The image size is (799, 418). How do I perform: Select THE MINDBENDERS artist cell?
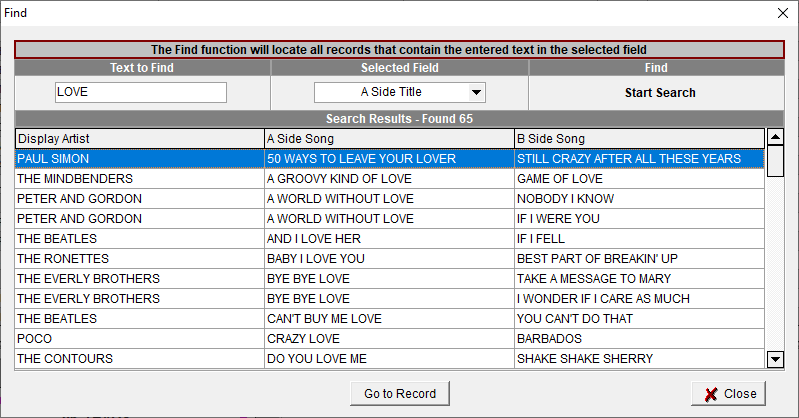point(140,178)
